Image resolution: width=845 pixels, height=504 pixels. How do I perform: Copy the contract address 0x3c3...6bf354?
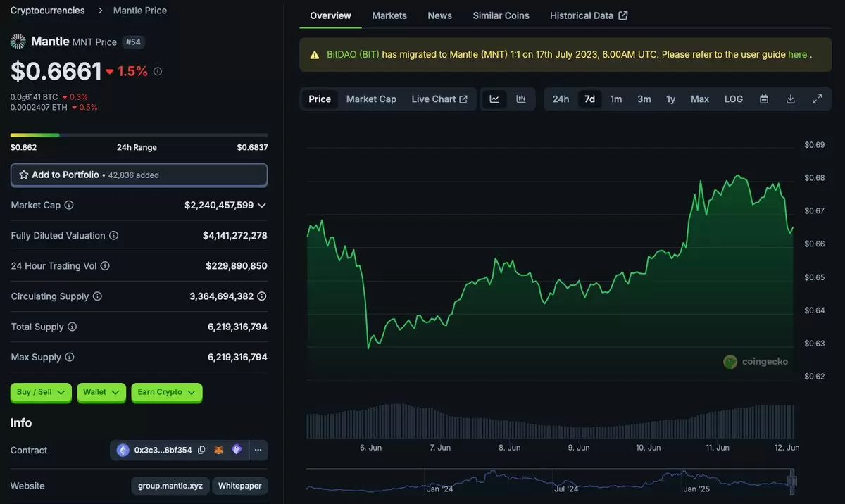click(x=201, y=450)
